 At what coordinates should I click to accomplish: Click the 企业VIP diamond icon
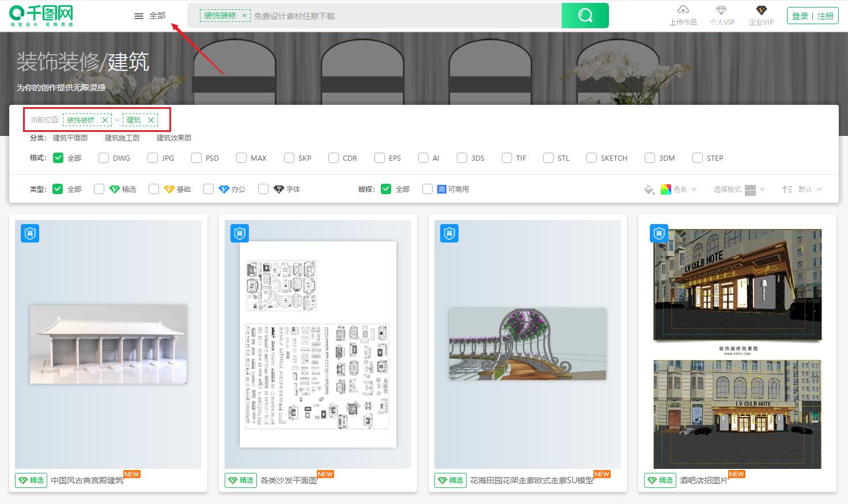click(761, 10)
